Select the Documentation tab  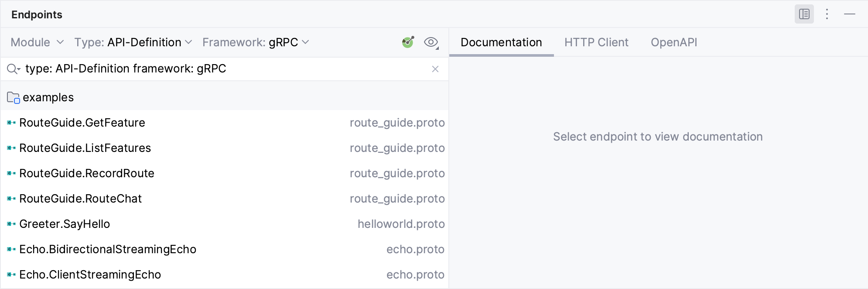tap(501, 42)
